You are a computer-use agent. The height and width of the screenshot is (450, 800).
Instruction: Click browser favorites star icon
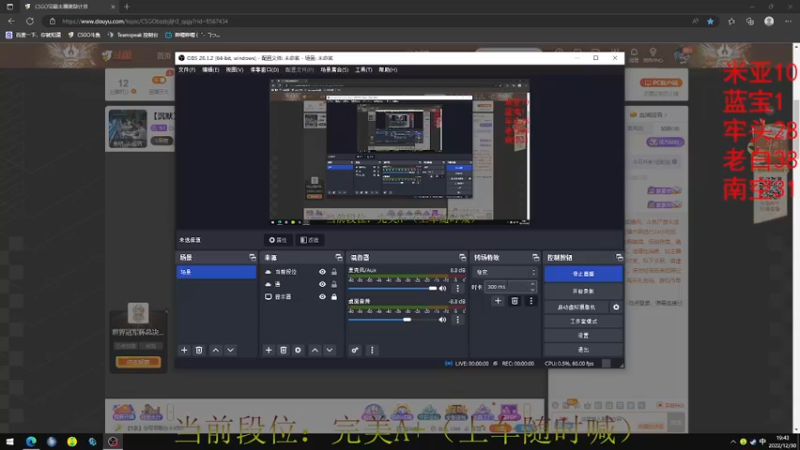click(710, 21)
